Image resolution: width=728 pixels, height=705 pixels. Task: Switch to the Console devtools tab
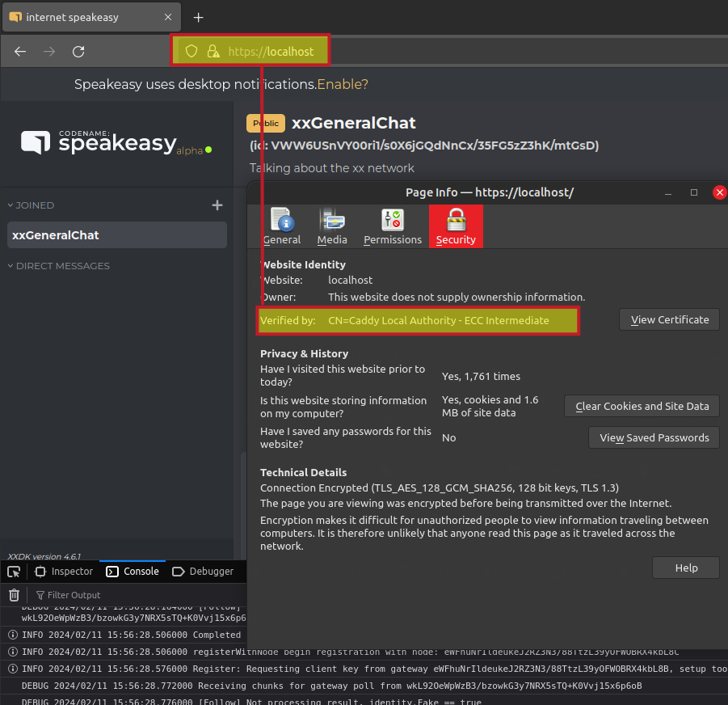click(133, 572)
